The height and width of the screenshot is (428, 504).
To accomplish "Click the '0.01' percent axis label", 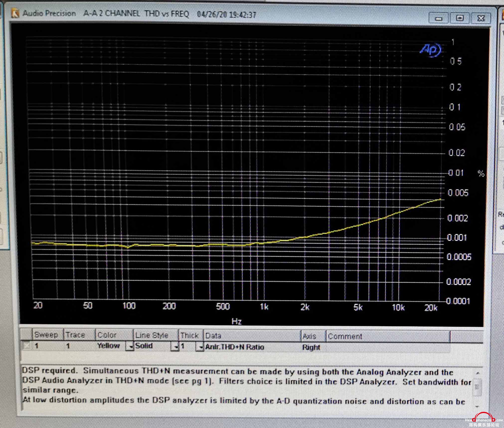I will [x=456, y=173].
